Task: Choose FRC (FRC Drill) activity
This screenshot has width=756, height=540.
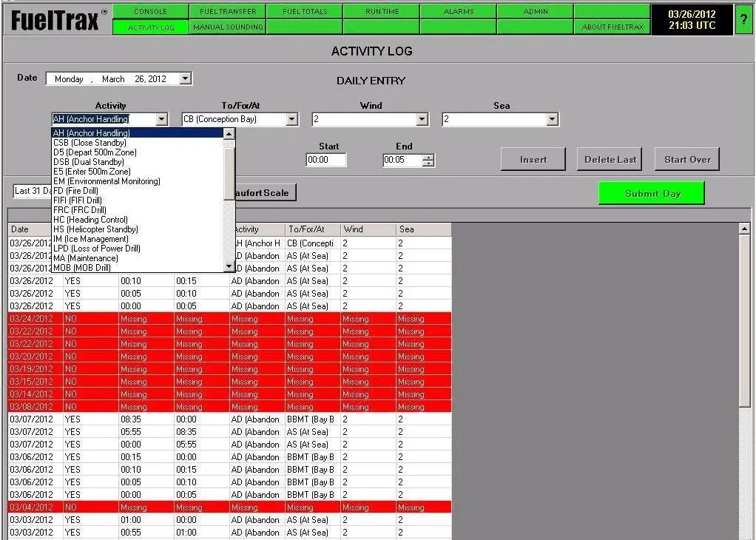Action: (138, 210)
